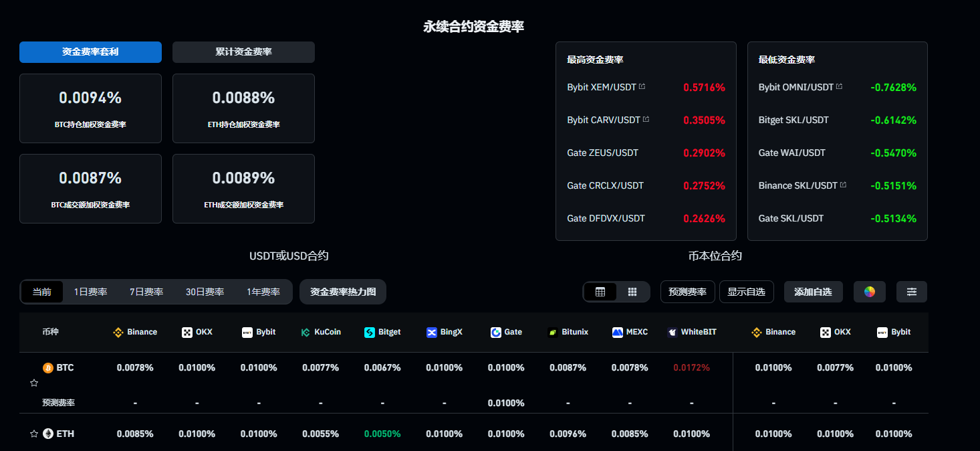Click BTC Bitget rate 0.0067%
The height and width of the screenshot is (451, 980).
tap(382, 368)
